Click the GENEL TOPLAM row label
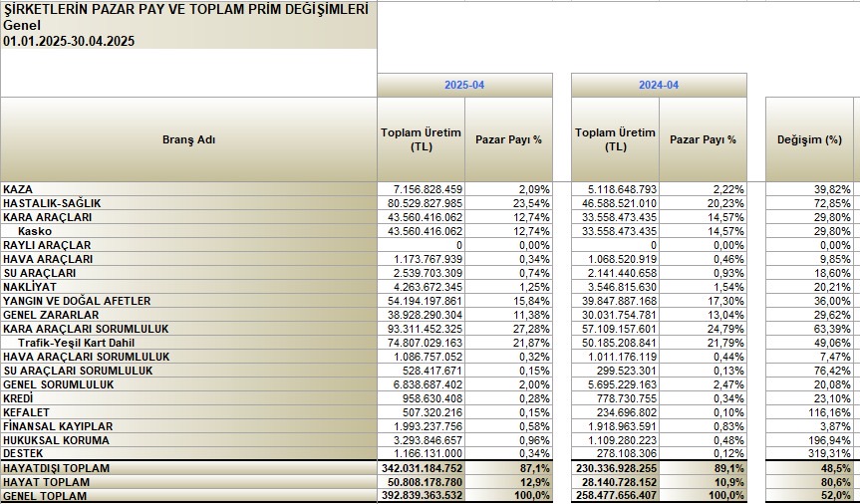Image resolution: width=860 pixels, height=504 pixels. pyautogui.click(x=46, y=495)
